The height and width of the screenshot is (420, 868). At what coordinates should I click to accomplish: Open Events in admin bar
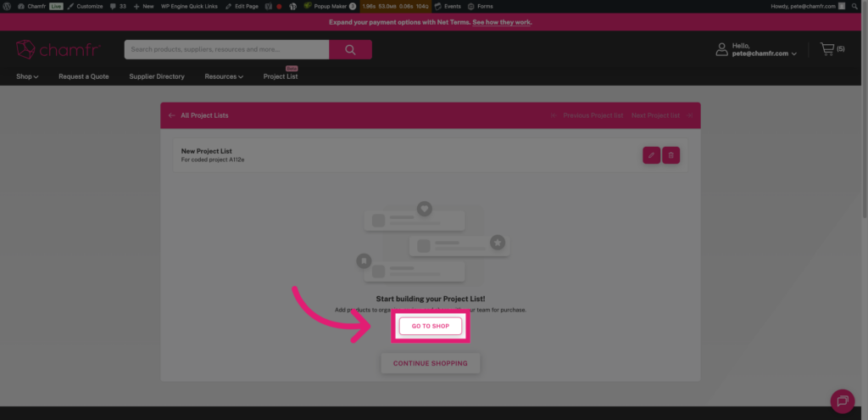tap(448, 6)
